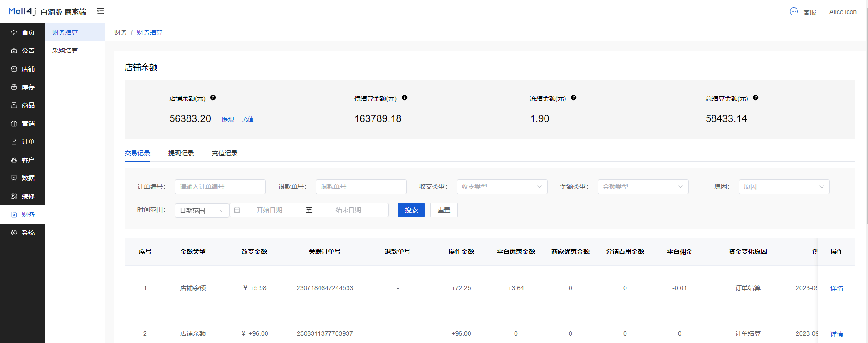This screenshot has width=868, height=343.
Task: Select 采购结算 in the submenu
Action: tap(75, 51)
